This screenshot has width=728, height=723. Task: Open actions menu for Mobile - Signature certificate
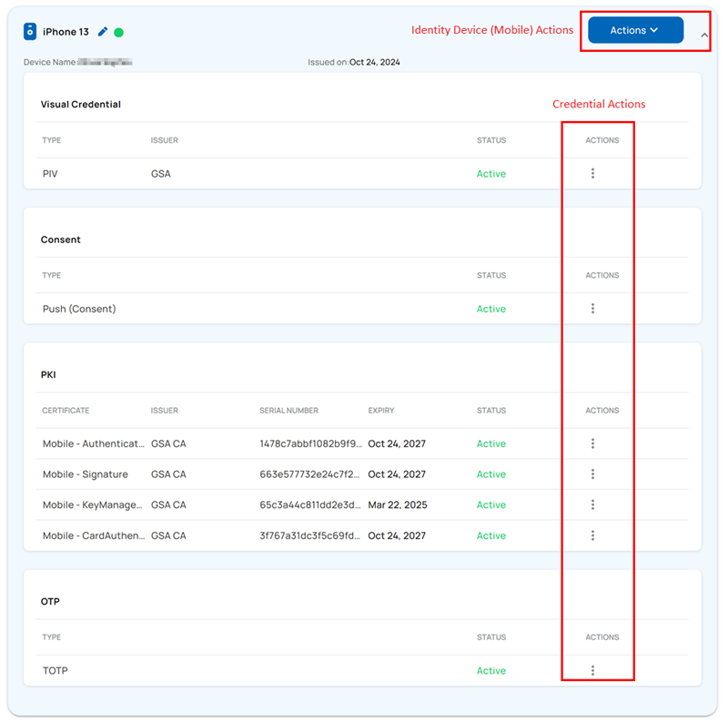point(592,474)
